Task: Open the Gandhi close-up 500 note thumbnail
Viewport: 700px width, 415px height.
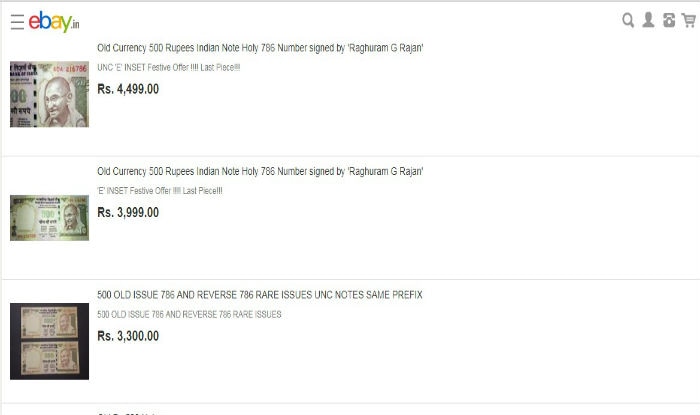Action: pyautogui.click(x=50, y=94)
